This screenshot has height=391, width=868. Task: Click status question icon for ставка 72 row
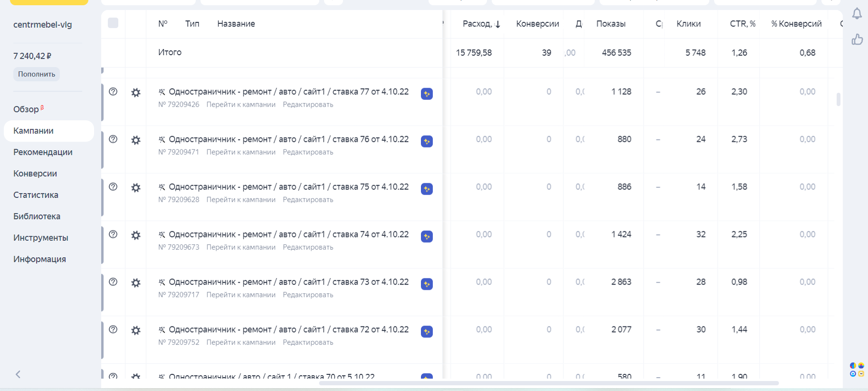point(113,329)
